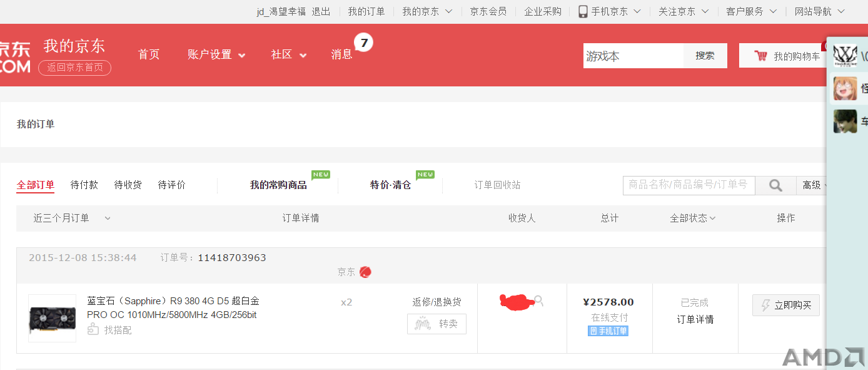The height and width of the screenshot is (370, 868).
Task: Select the 全部订单 tab
Action: click(36, 185)
